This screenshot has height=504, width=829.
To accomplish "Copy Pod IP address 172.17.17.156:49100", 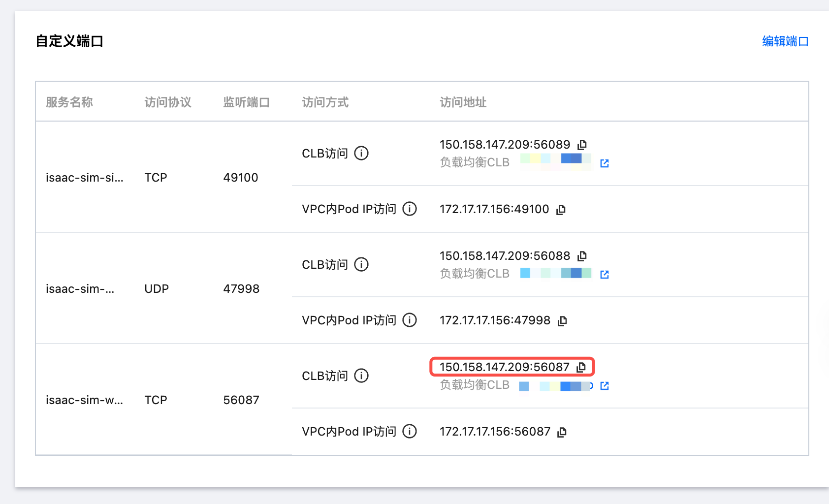I will pyautogui.click(x=561, y=210).
